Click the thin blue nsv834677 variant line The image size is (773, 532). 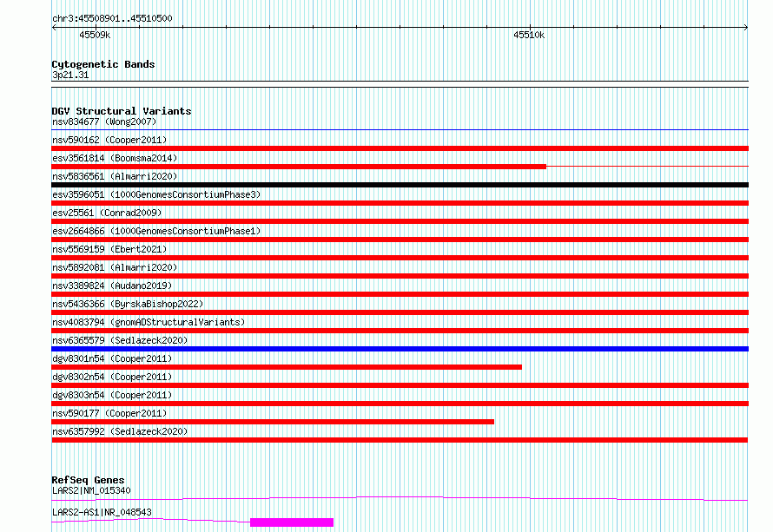click(x=400, y=130)
